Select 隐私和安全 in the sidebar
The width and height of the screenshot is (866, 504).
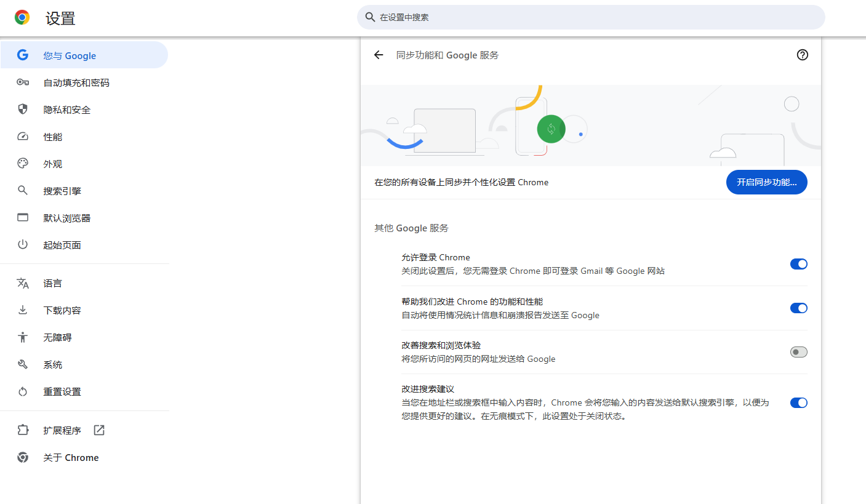pyautogui.click(x=84, y=110)
